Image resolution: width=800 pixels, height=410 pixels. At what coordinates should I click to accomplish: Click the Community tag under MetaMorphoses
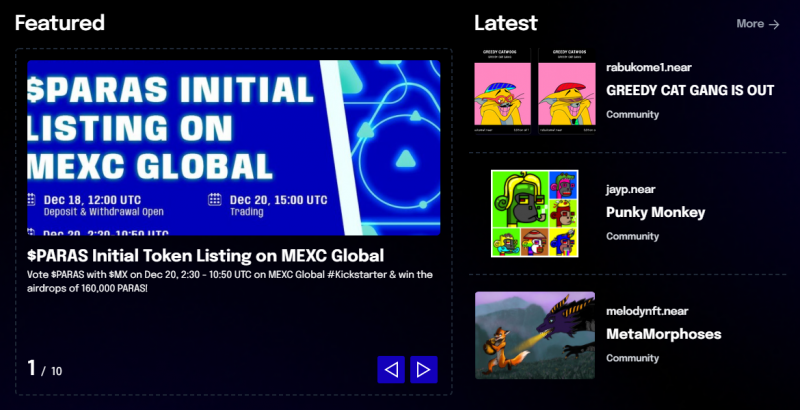coord(632,358)
